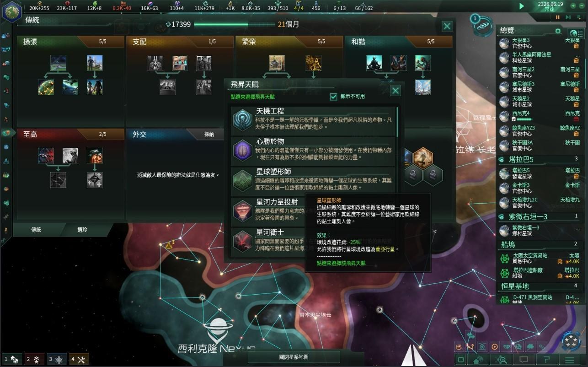The width and height of the screenshot is (588, 367).
Task: Click the main menu hamburger icon
Action: tap(570, 360)
